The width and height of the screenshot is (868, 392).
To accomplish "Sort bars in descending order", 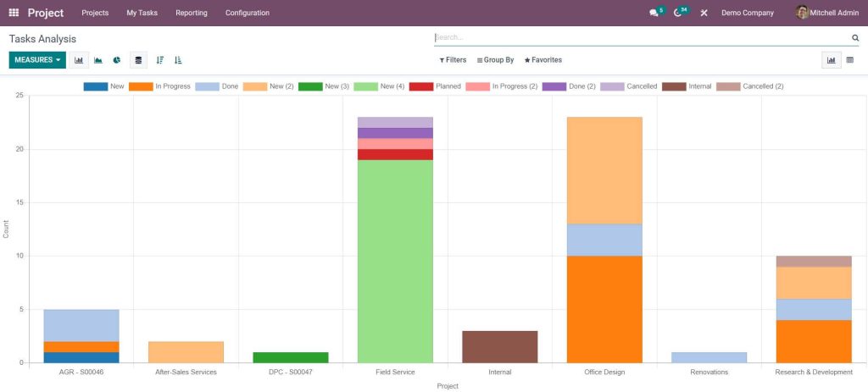I will (x=160, y=60).
